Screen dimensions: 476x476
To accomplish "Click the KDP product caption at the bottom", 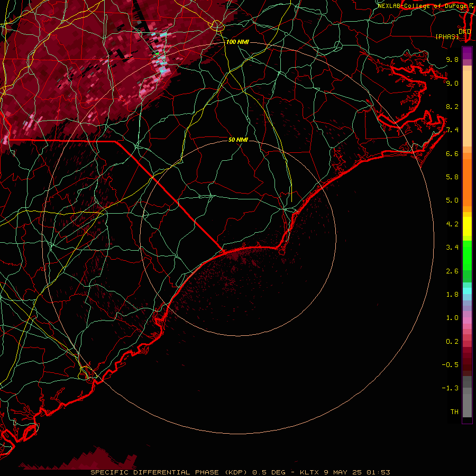I will (x=240, y=472).
